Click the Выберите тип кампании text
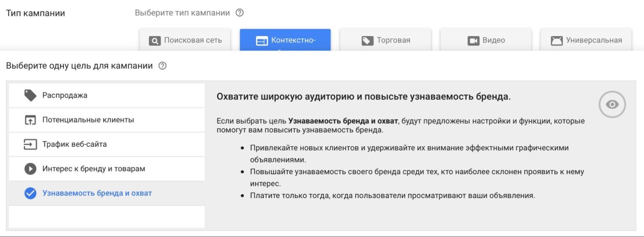 point(182,13)
